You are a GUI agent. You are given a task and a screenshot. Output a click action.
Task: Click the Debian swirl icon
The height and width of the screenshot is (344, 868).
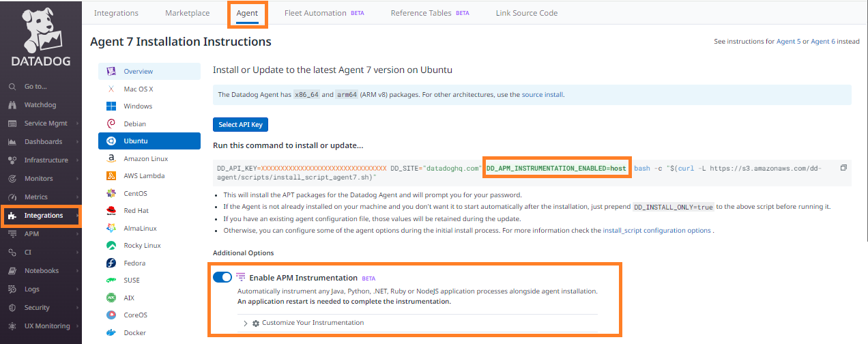111,124
